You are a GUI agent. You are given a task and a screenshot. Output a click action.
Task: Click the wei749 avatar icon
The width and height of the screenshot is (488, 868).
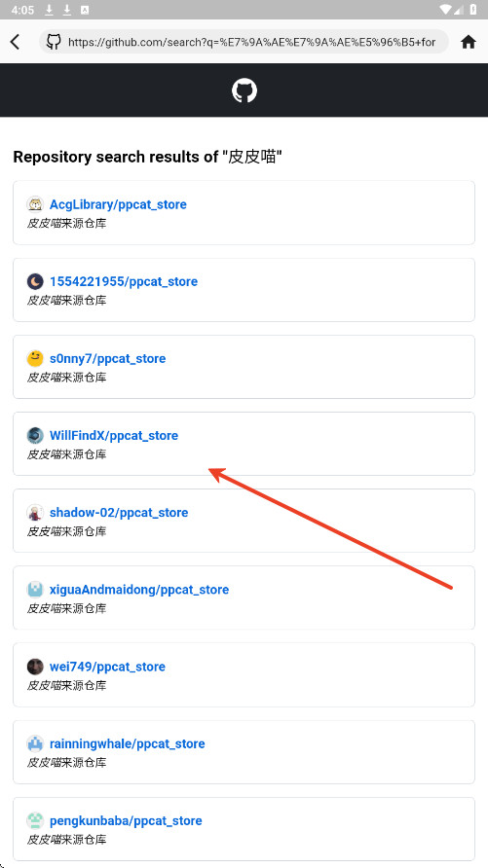click(35, 666)
